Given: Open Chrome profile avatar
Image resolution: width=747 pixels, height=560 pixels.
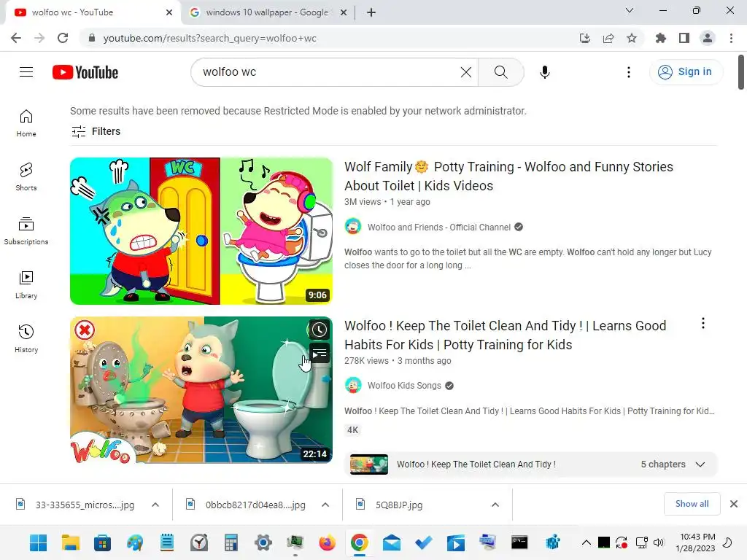Looking at the screenshot, I should (708, 38).
